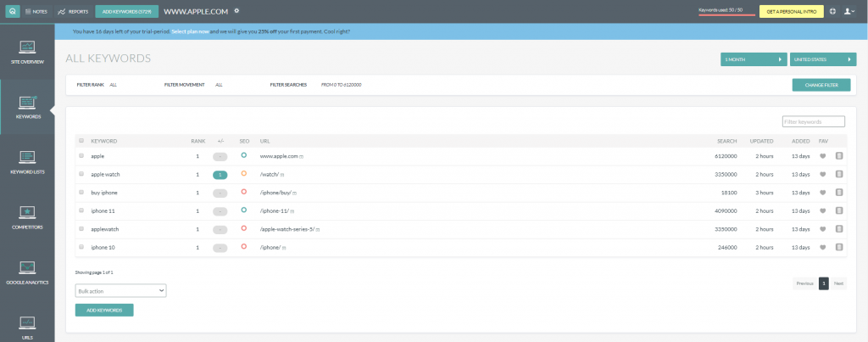Viewport: 868px width, 342px height.
Task: Click the delete icon for iphone 10 row
Action: tap(838, 248)
